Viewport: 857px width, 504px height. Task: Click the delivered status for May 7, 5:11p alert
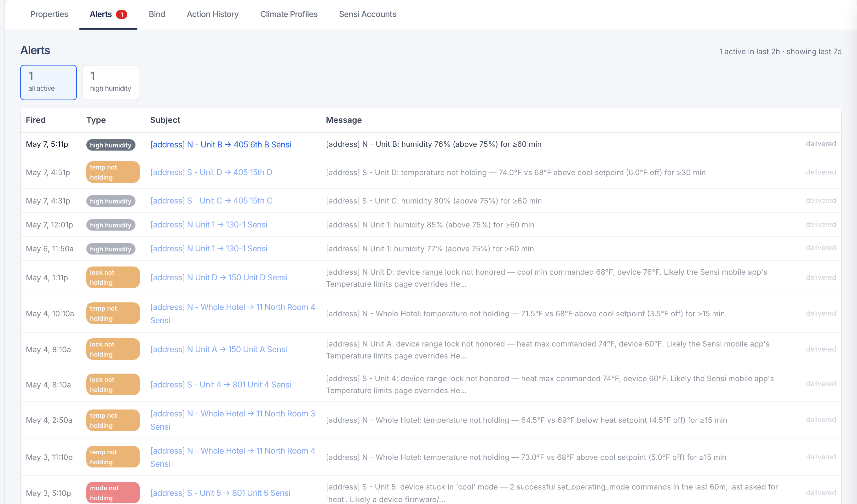(x=821, y=144)
